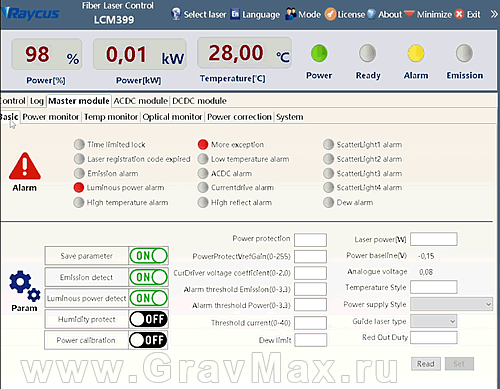Image resolution: width=500 pixels, height=389 pixels.
Task: Switch to the Log tab
Action: pos(37,101)
